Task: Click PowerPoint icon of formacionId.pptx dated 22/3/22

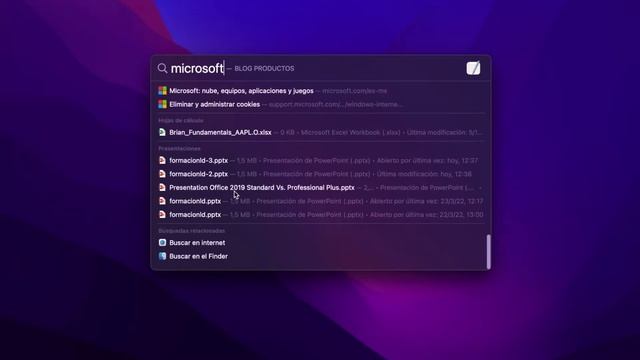Action: coord(162,214)
